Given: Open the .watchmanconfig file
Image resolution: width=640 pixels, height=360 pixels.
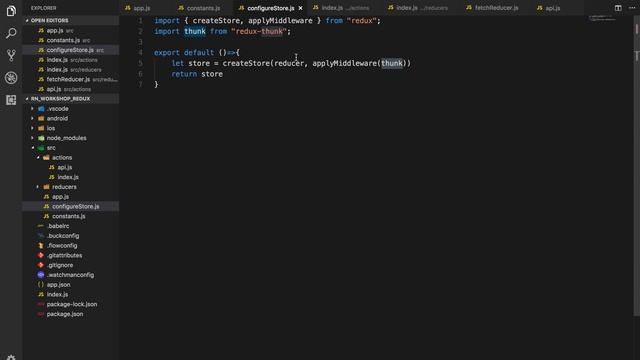Looking at the screenshot, I should pyautogui.click(x=70, y=275).
